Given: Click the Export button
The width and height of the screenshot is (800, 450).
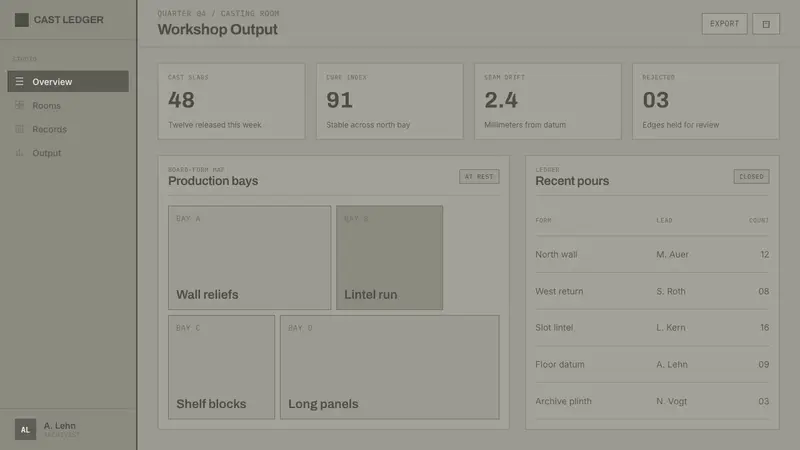Looking at the screenshot, I should (x=724, y=24).
